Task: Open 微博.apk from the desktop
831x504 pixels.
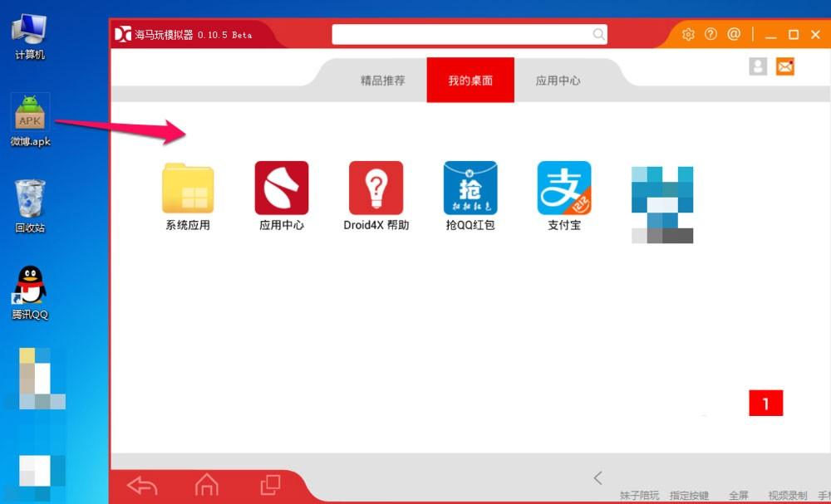Action: 30,118
